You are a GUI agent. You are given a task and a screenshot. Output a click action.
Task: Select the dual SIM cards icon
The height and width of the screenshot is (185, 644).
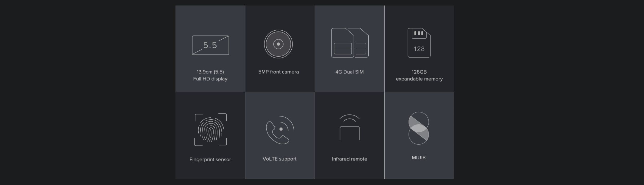(x=349, y=43)
